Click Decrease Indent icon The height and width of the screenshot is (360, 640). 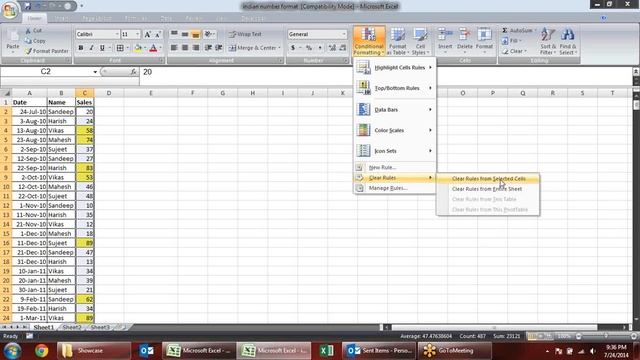[x=208, y=48]
